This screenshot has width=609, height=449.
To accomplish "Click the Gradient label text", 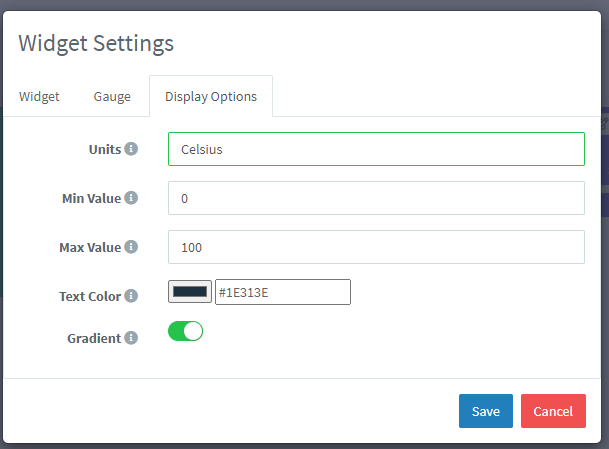I will 94,338.
